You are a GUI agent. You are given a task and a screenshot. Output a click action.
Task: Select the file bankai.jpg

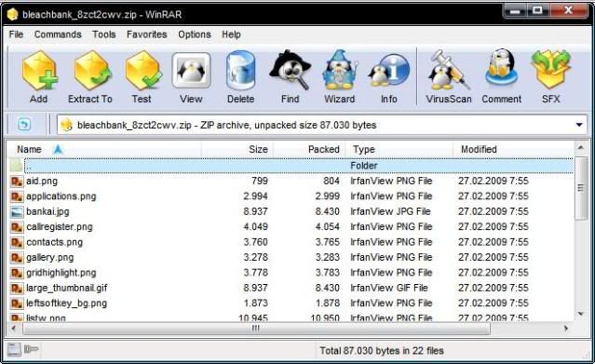(47, 212)
